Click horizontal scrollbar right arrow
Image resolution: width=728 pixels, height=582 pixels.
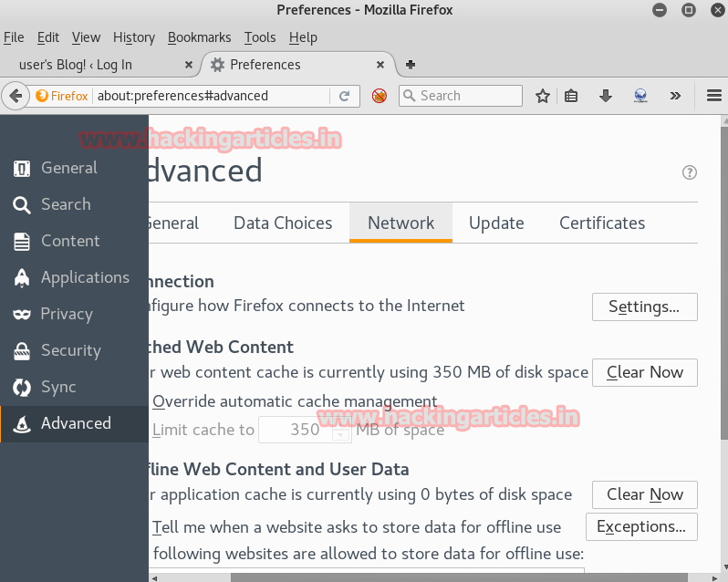pyautogui.click(x=714, y=577)
